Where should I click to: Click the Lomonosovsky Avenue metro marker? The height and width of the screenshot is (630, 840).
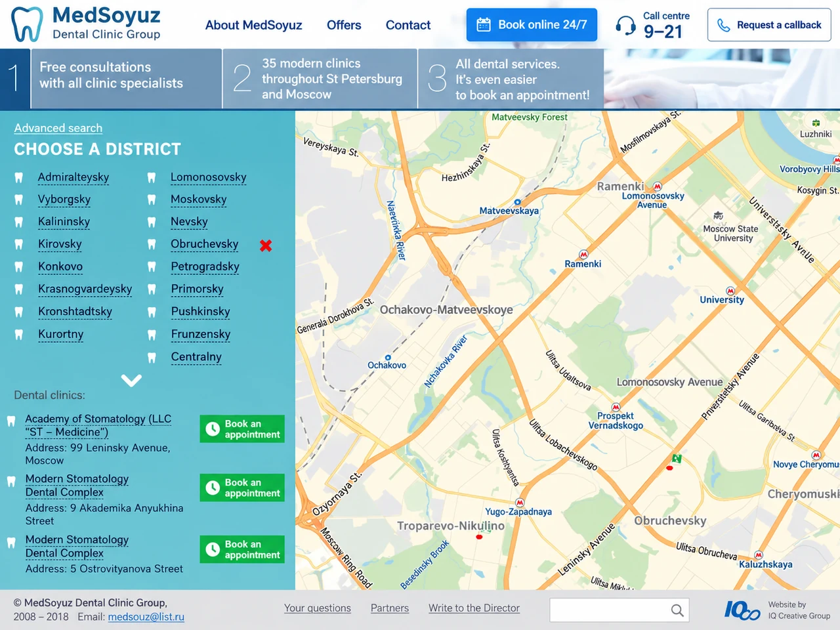(x=658, y=186)
